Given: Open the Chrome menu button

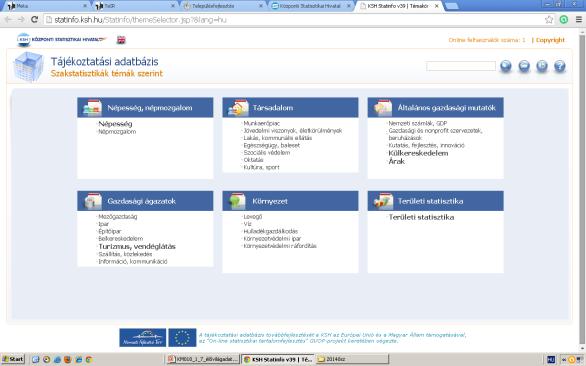Looking at the screenshot, I should pyautogui.click(x=579, y=20).
